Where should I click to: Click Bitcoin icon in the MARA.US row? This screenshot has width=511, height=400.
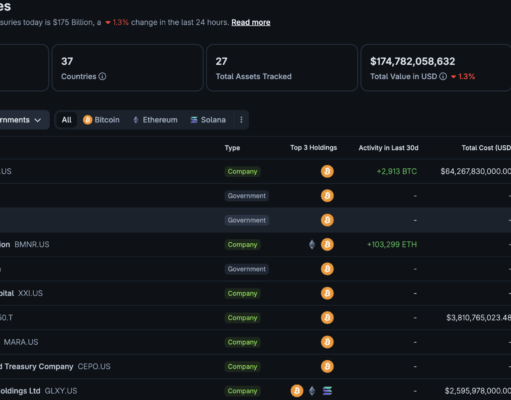[x=327, y=342]
